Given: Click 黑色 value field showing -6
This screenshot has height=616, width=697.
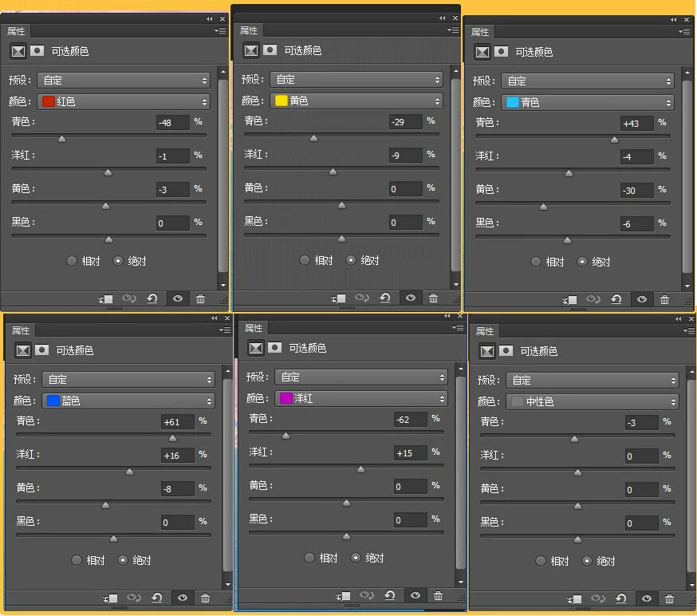Looking at the screenshot, I should click(x=637, y=224).
